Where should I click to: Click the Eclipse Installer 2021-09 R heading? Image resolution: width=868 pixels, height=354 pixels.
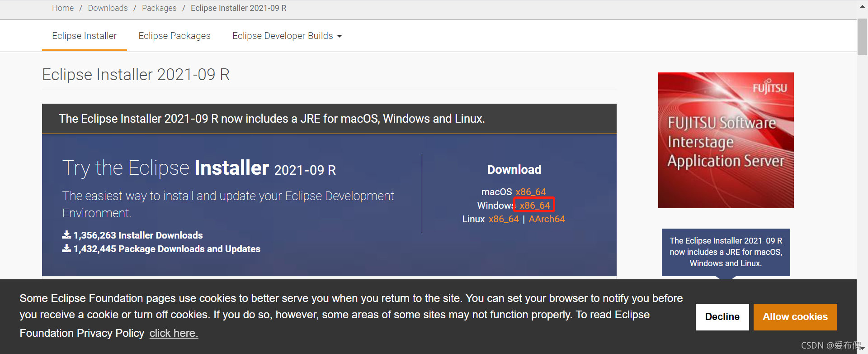136,75
